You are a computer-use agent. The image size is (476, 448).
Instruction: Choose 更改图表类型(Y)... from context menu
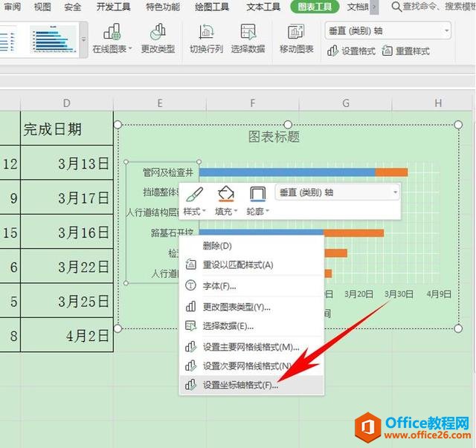[x=251, y=308]
